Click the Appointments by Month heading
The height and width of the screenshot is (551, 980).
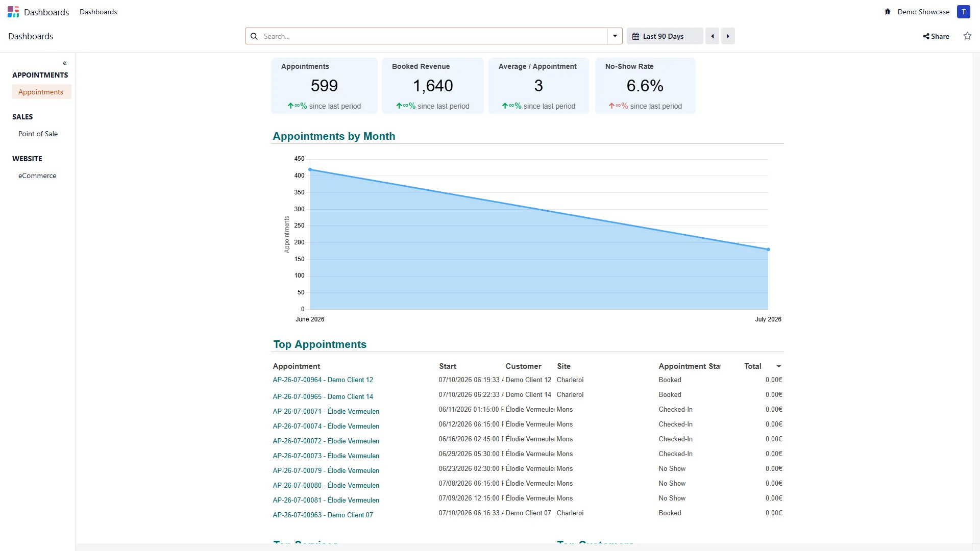coord(334,136)
